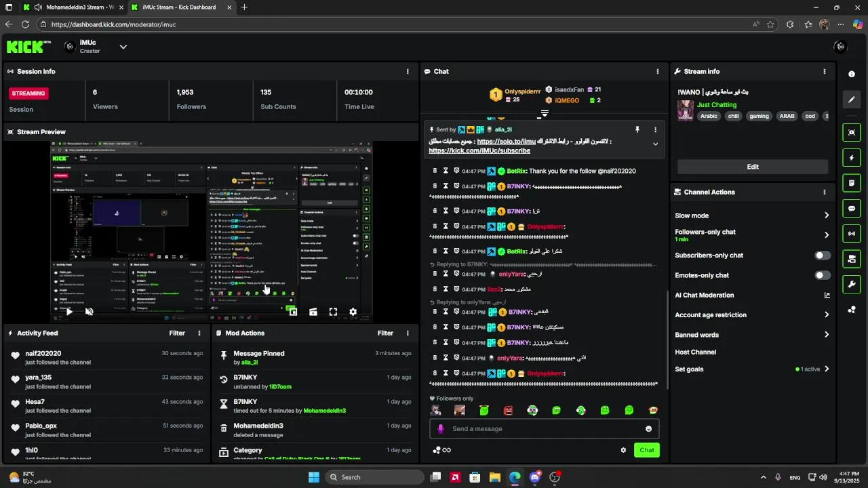Select the gaming stream tag
Screen dimensions: 868x488
pyautogui.click(x=759, y=116)
